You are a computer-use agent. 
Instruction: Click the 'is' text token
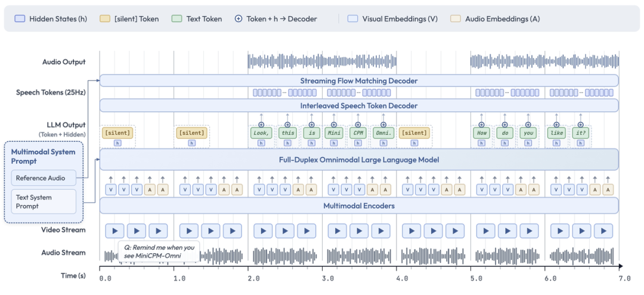point(311,133)
